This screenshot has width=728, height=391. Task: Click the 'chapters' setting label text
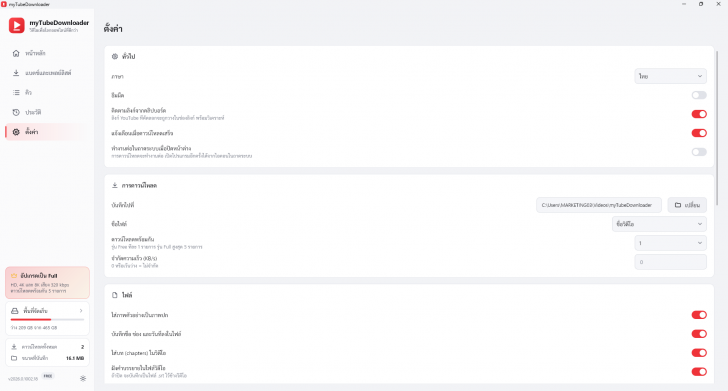[x=138, y=353]
